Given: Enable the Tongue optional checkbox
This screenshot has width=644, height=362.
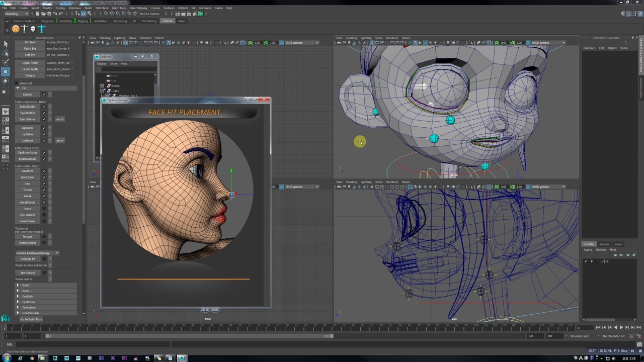Looking at the screenshot, I should (x=44, y=236).
